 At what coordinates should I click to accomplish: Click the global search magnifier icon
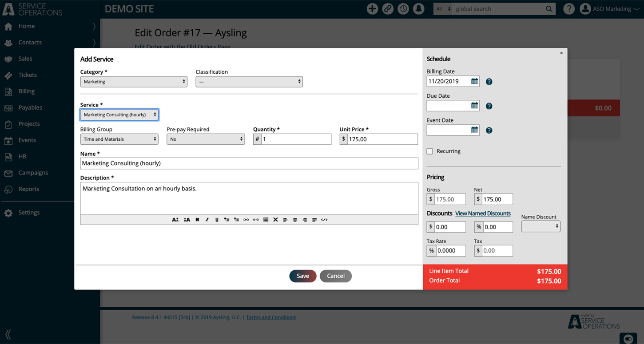549,9
